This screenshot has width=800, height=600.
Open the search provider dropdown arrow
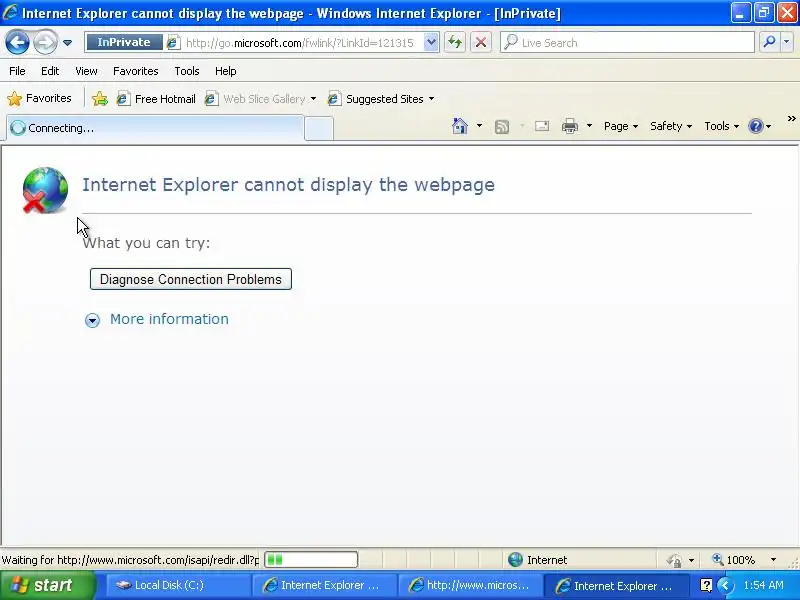click(x=787, y=42)
